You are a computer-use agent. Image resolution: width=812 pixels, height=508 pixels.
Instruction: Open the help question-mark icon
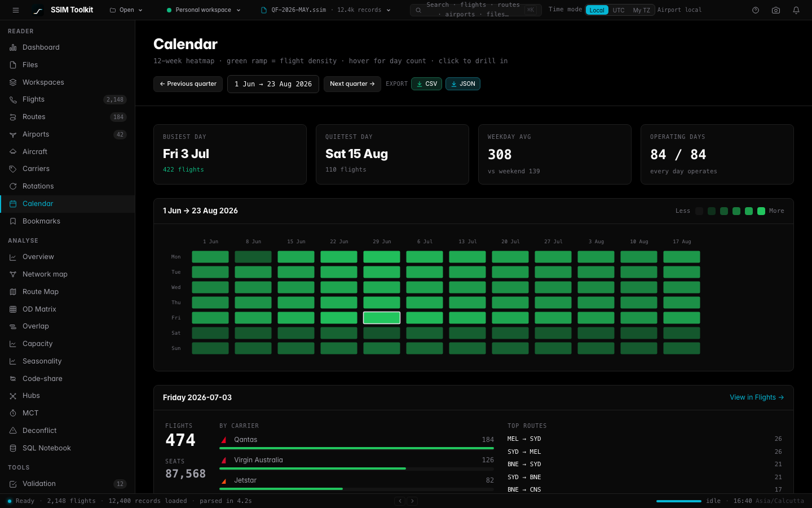756,10
